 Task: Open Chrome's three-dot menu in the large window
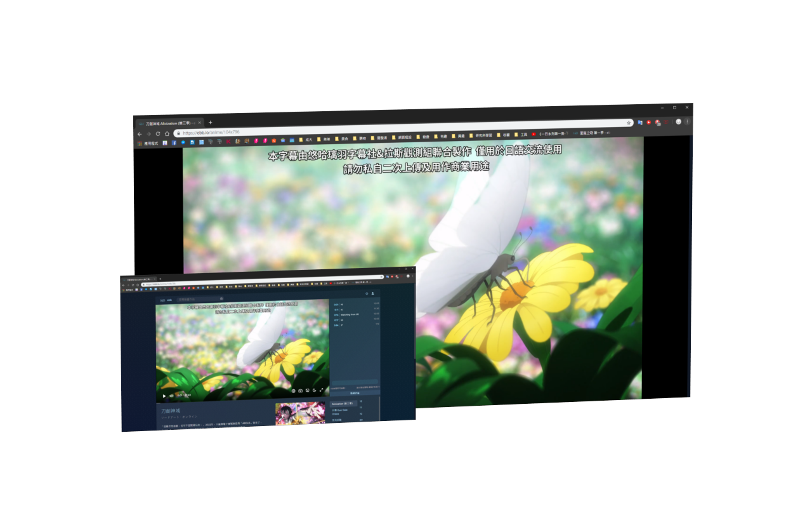pyautogui.click(x=687, y=121)
